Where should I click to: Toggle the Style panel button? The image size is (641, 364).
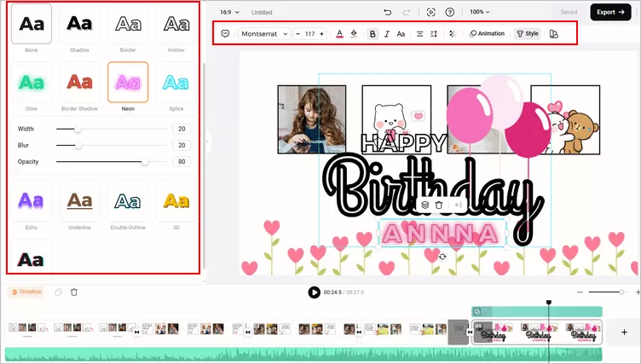[528, 33]
